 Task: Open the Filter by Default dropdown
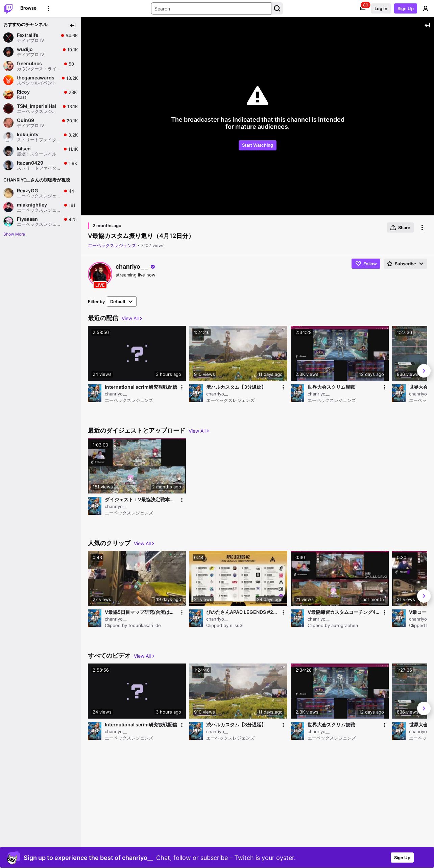122,302
